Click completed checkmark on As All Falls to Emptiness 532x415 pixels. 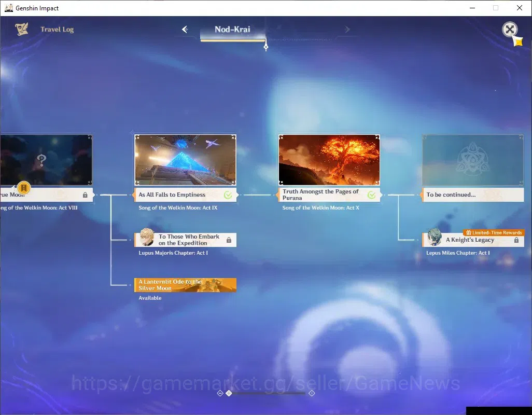[x=228, y=195]
